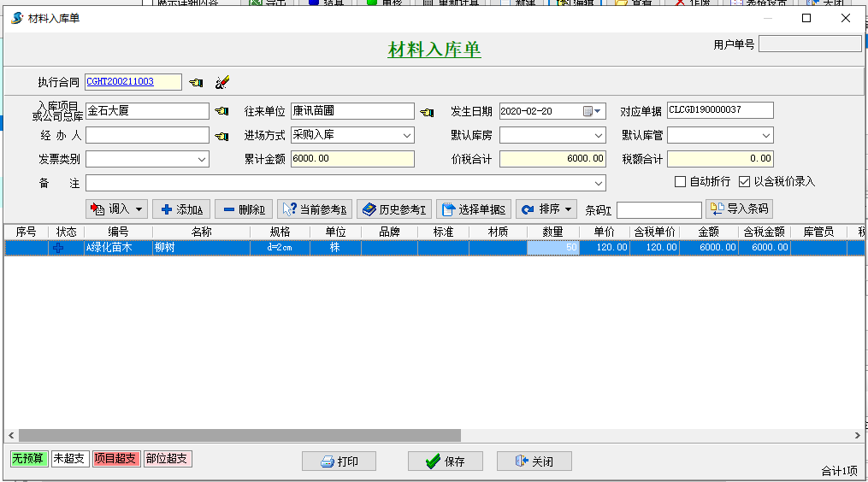Click the 条码 barcode input field
Screen dimensions: 868x482
pyautogui.click(x=658, y=210)
